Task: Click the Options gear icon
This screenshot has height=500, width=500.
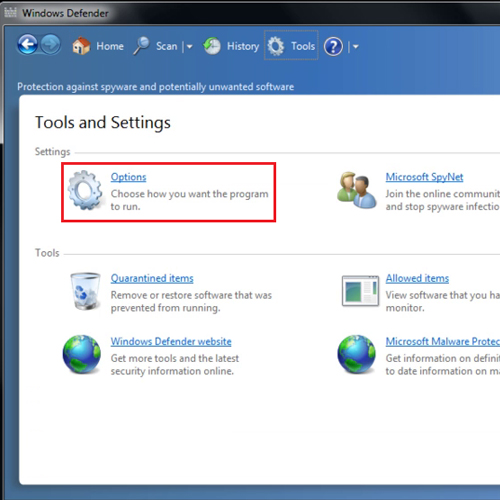Action: pos(85,190)
